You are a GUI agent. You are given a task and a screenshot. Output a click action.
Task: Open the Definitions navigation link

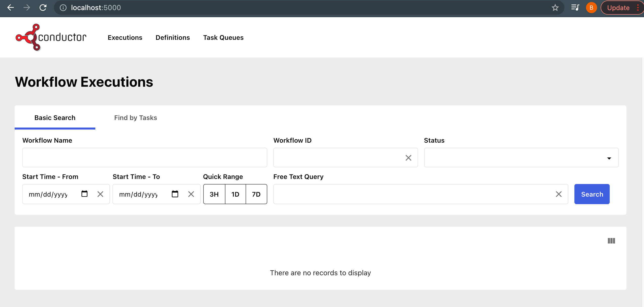tap(172, 37)
